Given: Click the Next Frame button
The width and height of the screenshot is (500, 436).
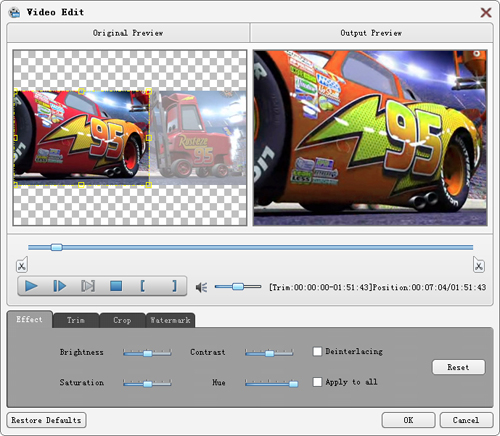Looking at the screenshot, I should point(60,286).
